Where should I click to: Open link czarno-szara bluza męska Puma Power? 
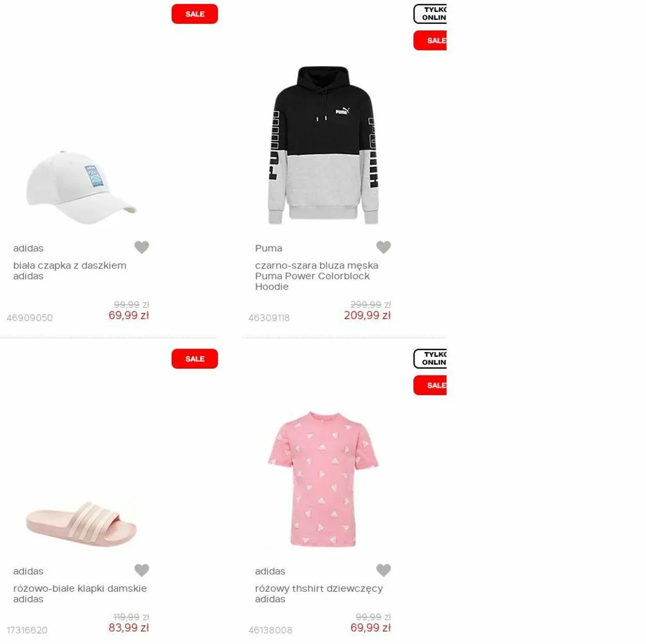click(x=317, y=276)
